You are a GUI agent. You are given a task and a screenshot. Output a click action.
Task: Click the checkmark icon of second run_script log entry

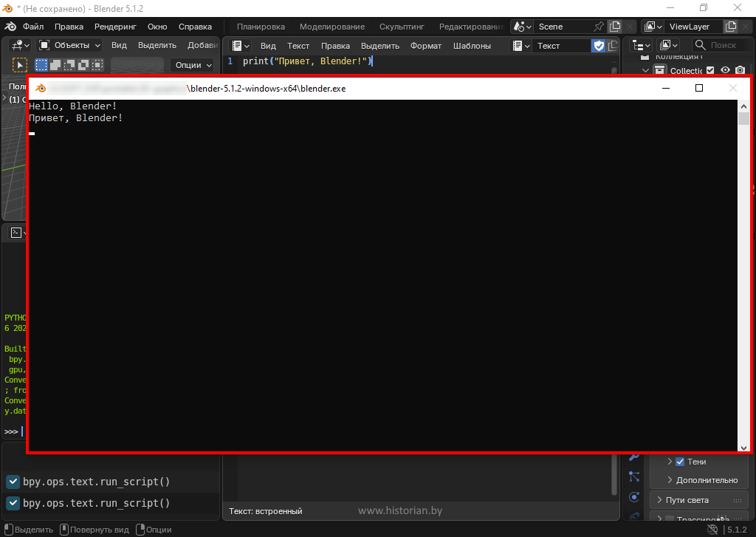pyautogui.click(x=13, y=503)
